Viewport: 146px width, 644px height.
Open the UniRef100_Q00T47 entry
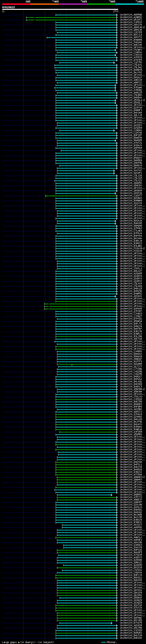click(x=131, y=170)
